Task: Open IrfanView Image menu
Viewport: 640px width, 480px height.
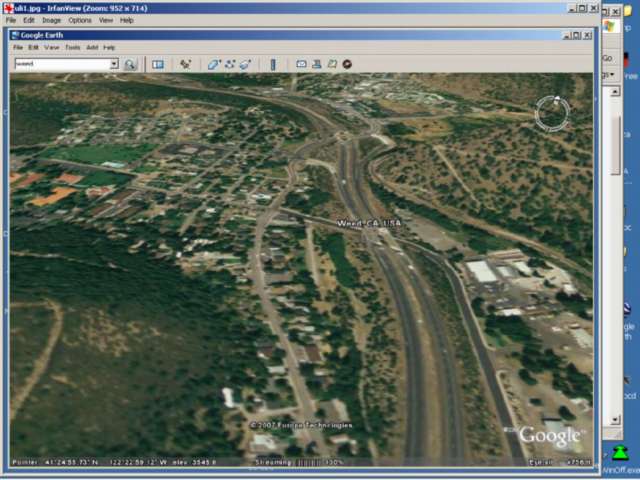Action: coord(51,20)
